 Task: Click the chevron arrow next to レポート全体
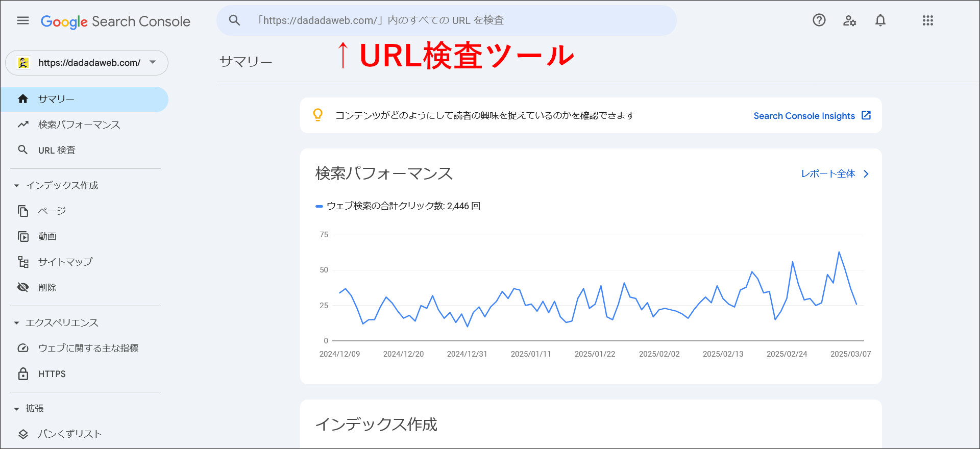[x=866, y=174]
